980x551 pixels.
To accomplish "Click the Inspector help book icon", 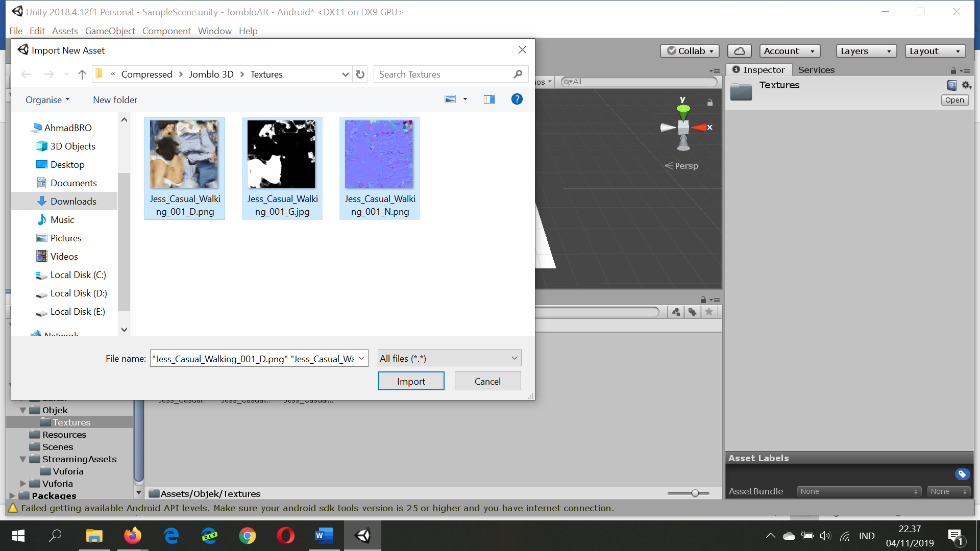I will (x=951, y=85).
